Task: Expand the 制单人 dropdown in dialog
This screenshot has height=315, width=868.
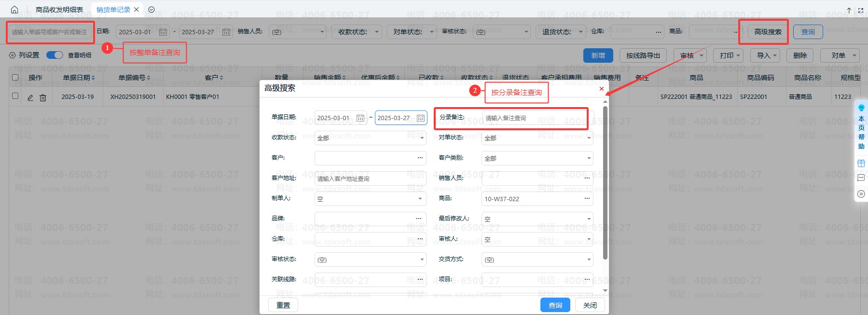Action: 370,199
